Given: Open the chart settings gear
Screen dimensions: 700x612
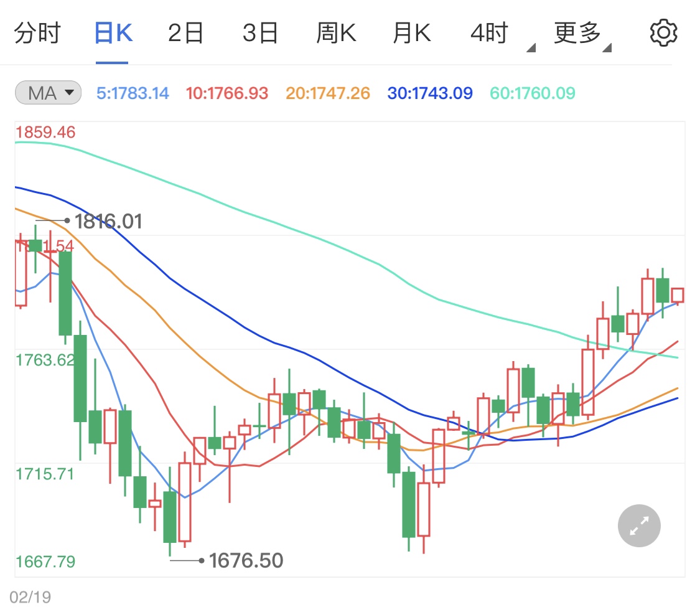Looking at the screenshot, I should 663,32.
